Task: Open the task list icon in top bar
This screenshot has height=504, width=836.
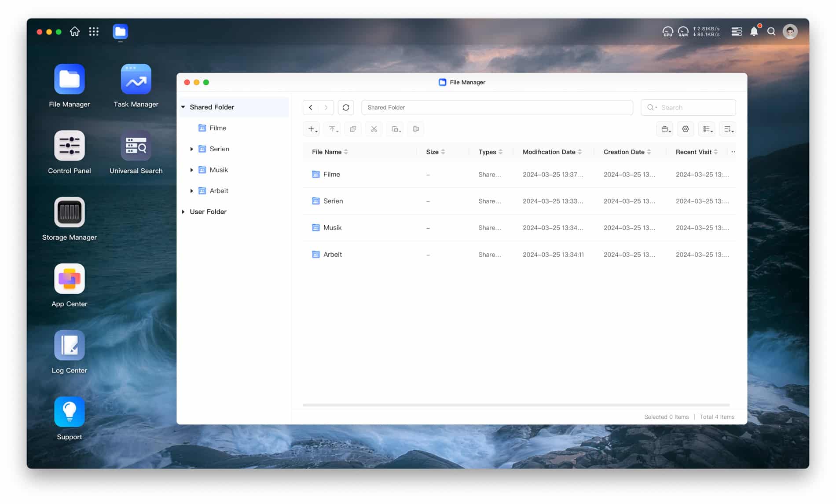Action: pos(737,32)
